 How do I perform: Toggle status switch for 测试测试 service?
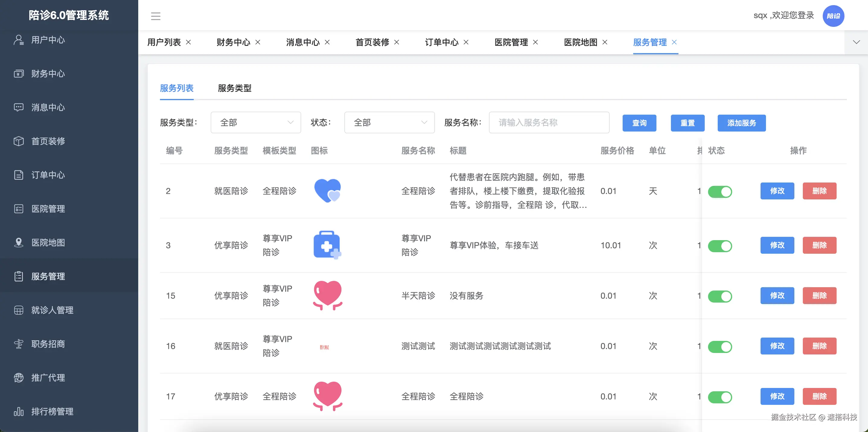point(720,347)
